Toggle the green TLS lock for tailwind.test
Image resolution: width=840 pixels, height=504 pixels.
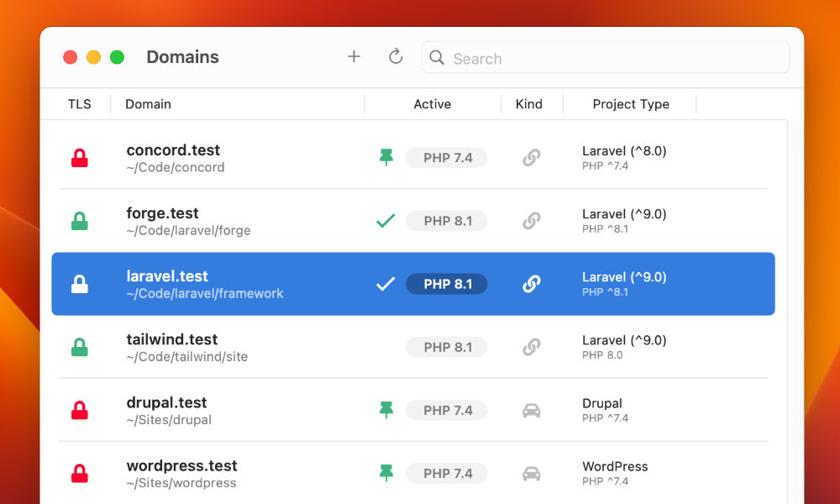79,347
